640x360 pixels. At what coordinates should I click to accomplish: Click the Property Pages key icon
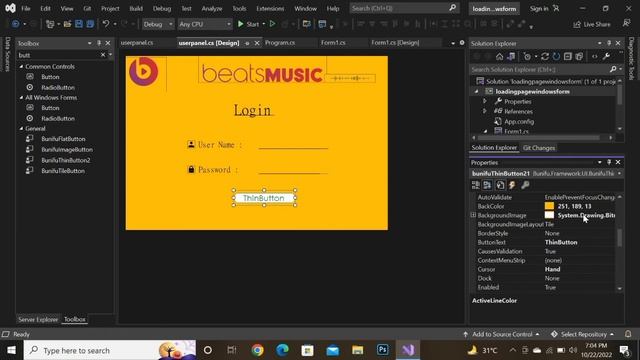click(x=525, y=185)
